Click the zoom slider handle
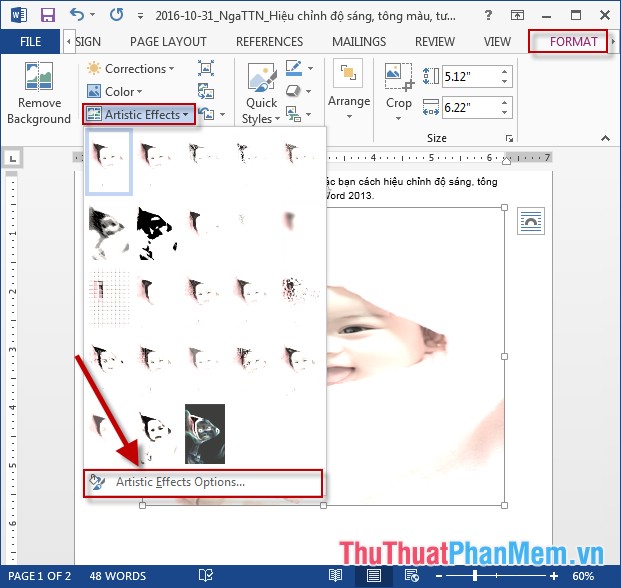This screenshot has height=588, width=621. (x=474, y=576)
